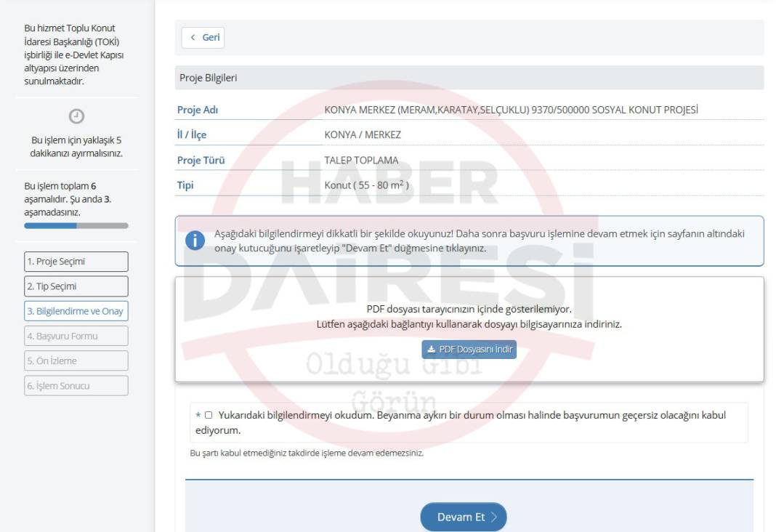Click the Geri button to go back
776x532 pixels.
click(204, 39)
